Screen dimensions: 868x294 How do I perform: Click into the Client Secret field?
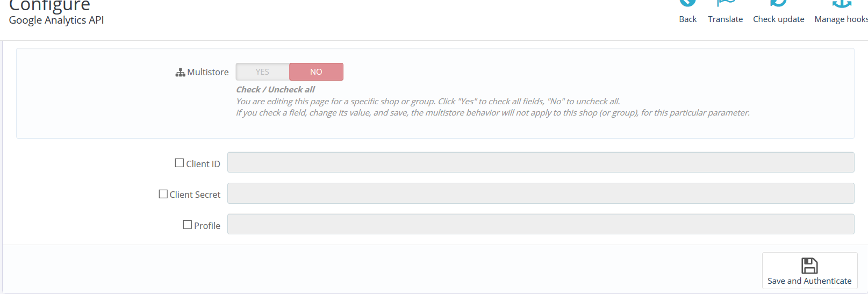pos(540,193)
